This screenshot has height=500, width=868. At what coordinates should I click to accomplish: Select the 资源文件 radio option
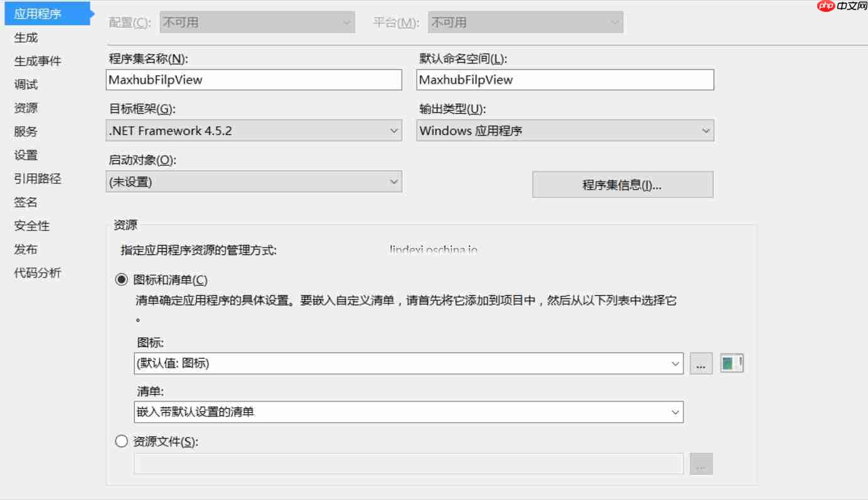(x=121, y=441)
